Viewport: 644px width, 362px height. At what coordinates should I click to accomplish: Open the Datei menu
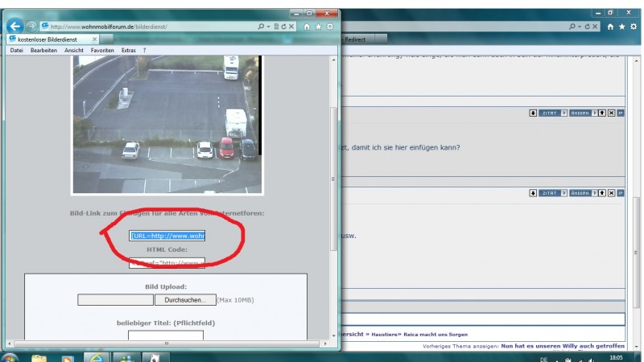(16, 50)
